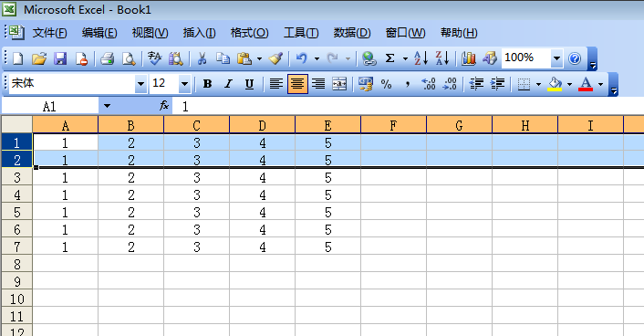The image size is (644, 336).
Task: Open the 插入(I) menu
Action: 199,33
